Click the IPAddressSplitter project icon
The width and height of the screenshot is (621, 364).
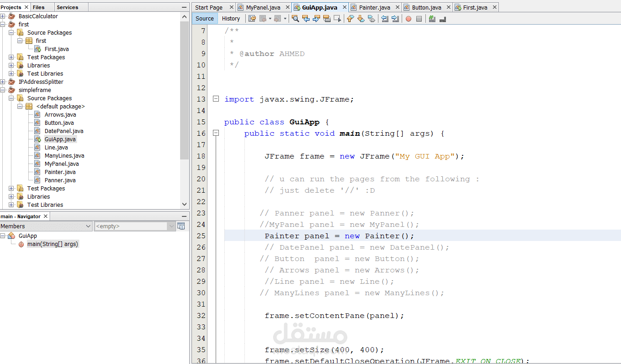(x=12, y=82)
